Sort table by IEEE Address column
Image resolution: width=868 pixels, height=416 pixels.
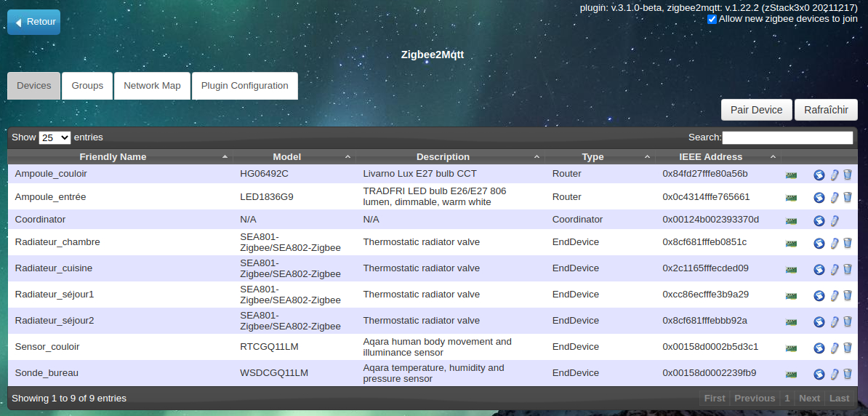click(x=710, y=157)
